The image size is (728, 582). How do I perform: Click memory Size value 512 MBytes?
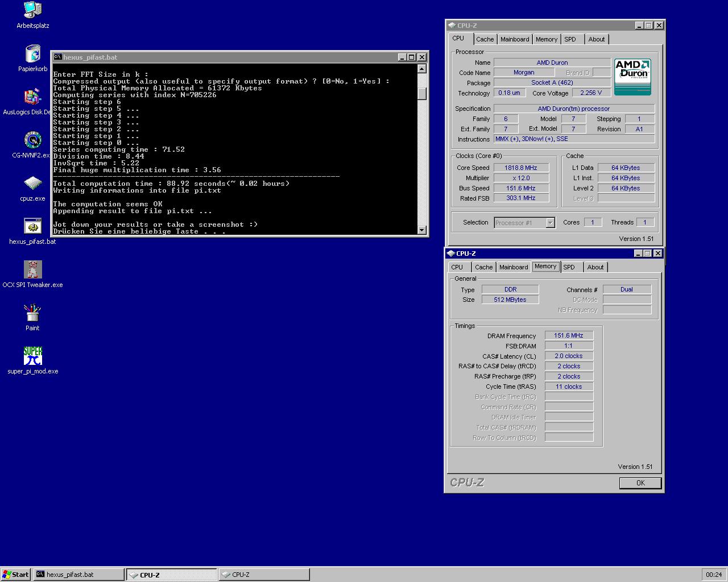pos(510,300)
